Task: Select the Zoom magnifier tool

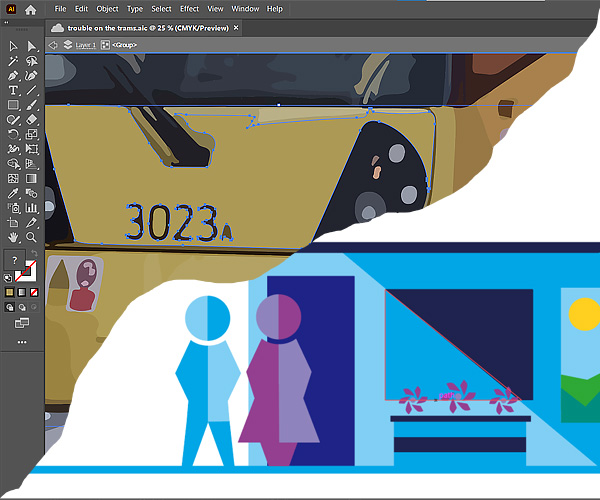Action: click(x=32, y=237)
